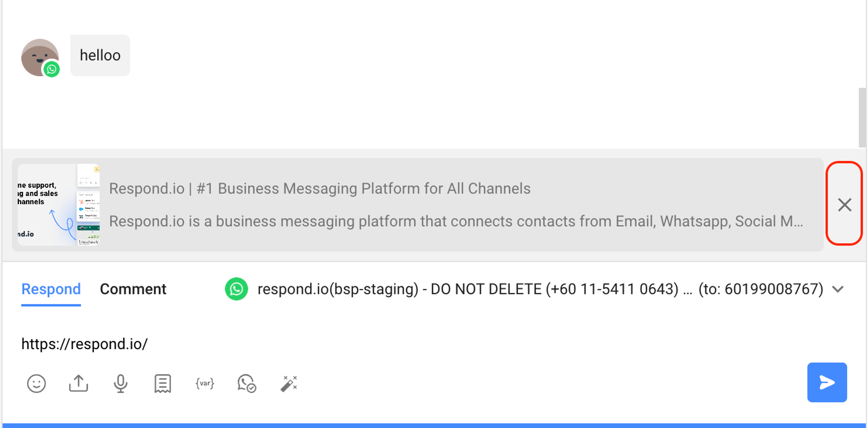Select the Respond tab
This screenshot has width=868, height=428.
click(51, 289)
